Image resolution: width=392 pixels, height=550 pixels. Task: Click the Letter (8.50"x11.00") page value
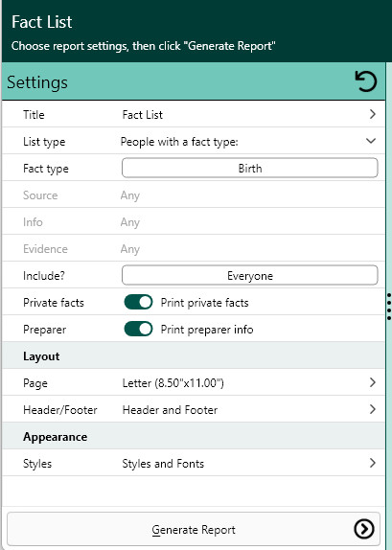[x=173, y=383]
